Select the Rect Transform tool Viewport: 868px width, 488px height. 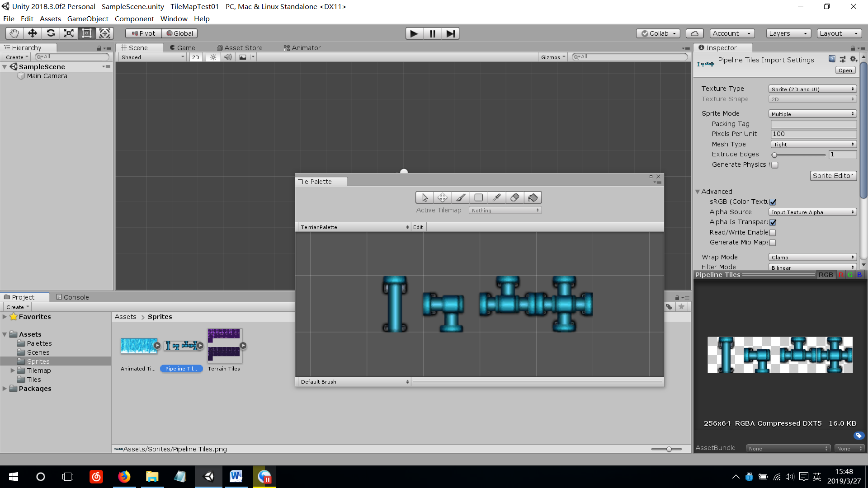(x=86, y=33)
